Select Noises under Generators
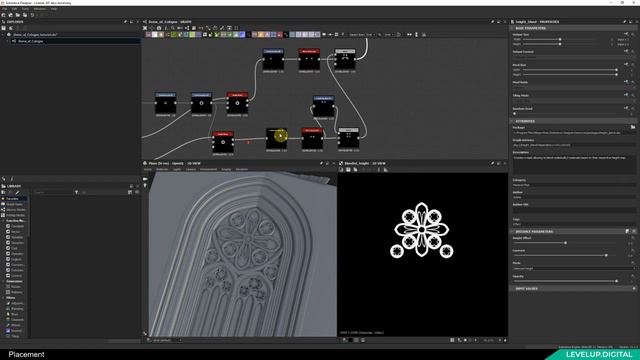This screenshot has width=640, height=360. tap(16, 287)
